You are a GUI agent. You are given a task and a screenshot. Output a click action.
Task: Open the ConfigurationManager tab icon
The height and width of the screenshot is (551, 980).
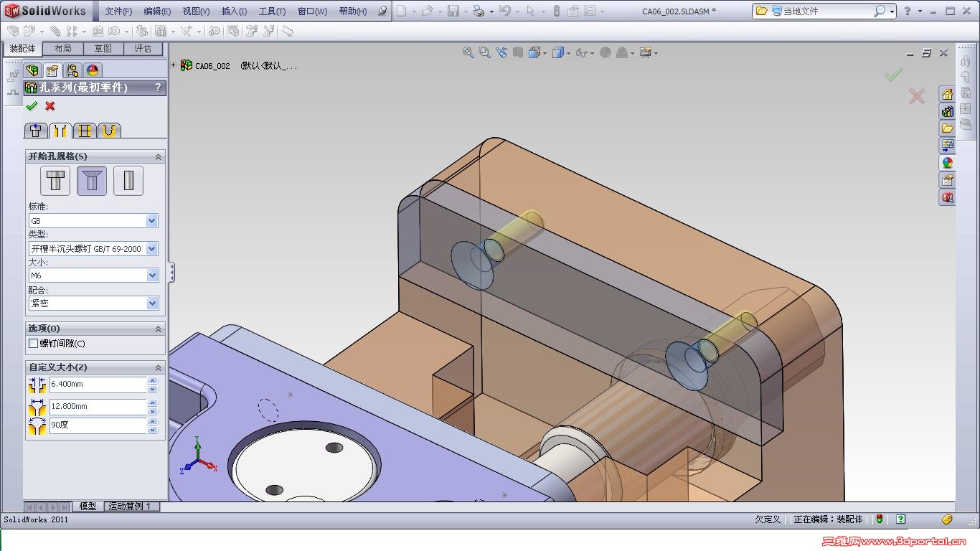(72, 70)
